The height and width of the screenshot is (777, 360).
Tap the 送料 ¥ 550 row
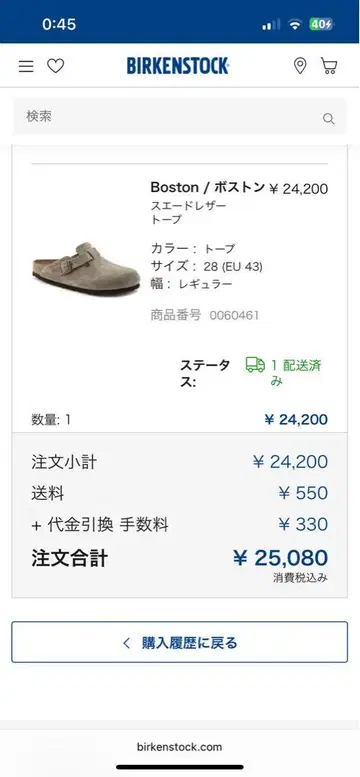coord(180,493)
